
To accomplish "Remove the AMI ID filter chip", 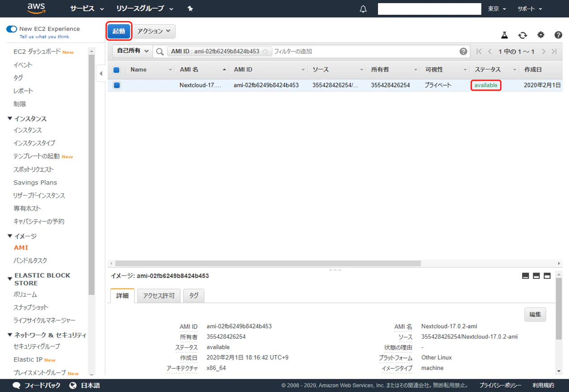I will [x=265, y=51].
